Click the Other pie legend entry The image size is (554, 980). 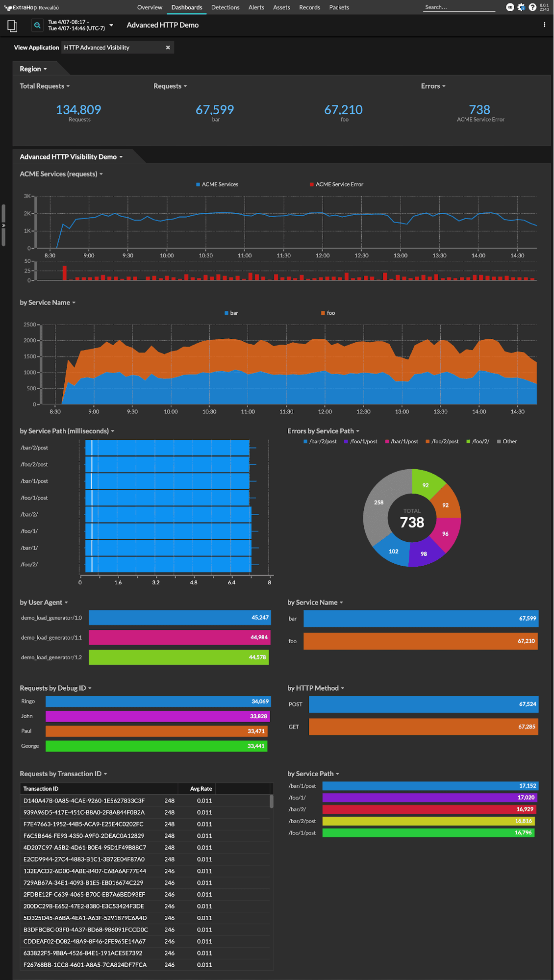click(x=507, y=442)
